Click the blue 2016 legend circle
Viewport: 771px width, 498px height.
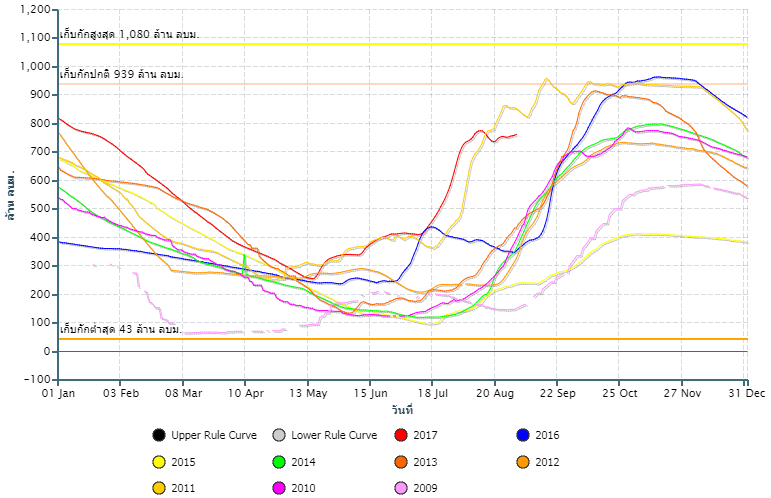tap(523, 435)
